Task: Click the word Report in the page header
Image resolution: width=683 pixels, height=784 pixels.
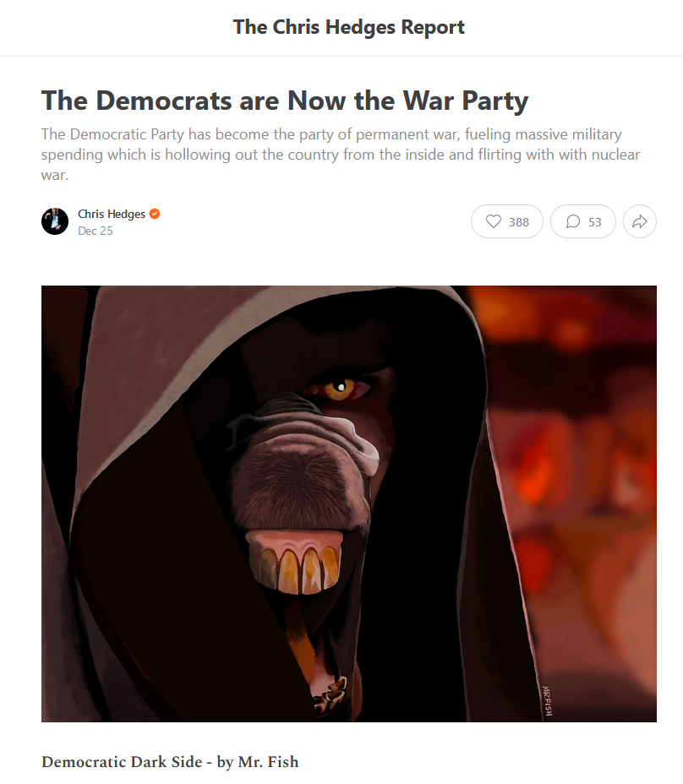Action: click(x=433, y=27)
